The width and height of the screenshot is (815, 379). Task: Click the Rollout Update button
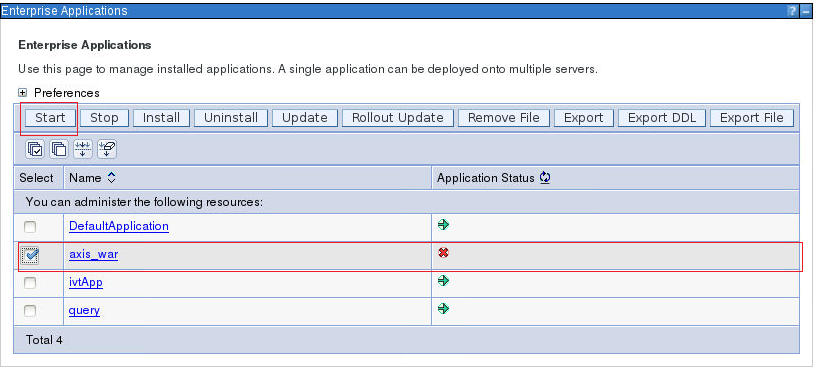398,117
